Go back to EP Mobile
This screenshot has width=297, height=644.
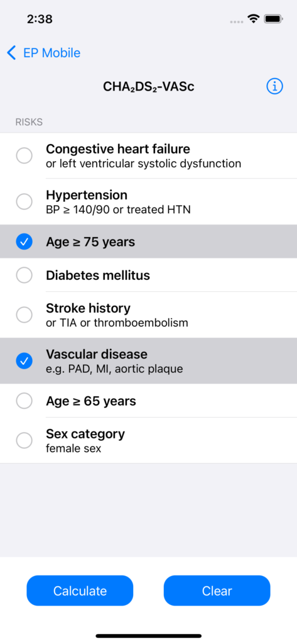(44, 53)
